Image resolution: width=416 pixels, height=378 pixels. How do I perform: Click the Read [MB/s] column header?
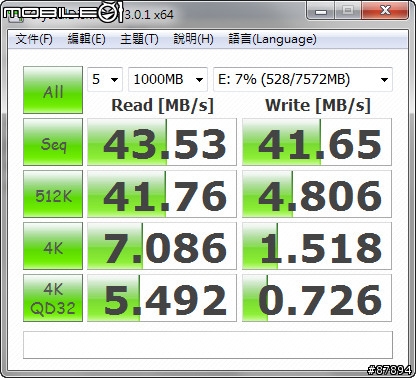(162, 105)
